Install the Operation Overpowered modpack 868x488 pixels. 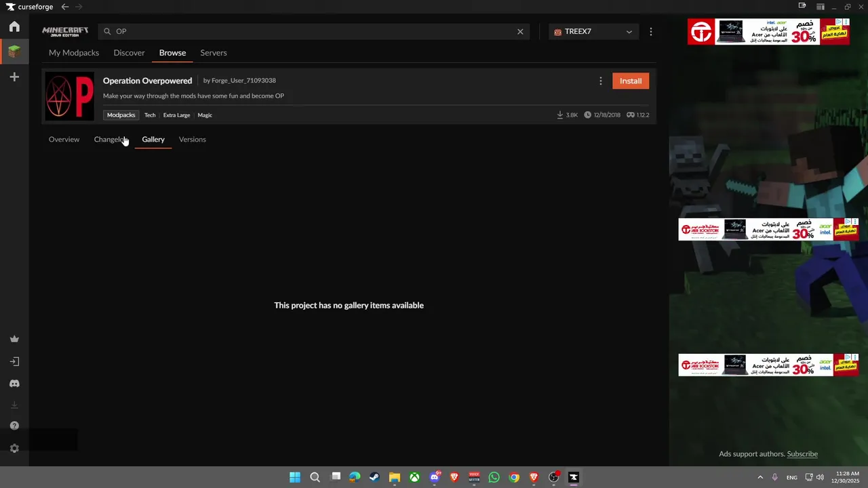631,81
